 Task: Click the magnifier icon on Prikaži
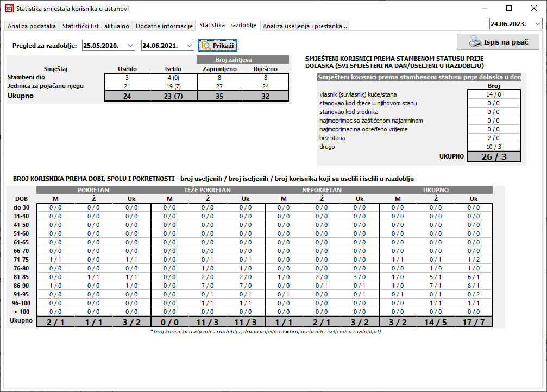(206, 46)
